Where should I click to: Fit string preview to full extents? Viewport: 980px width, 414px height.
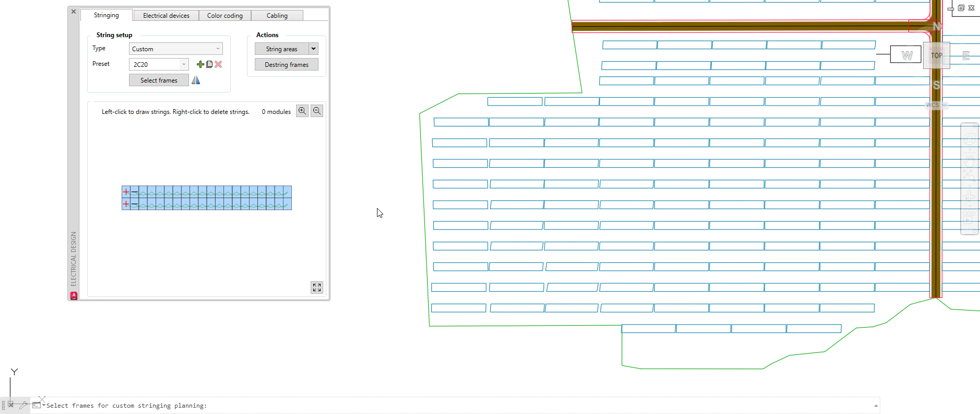point(317,287)
